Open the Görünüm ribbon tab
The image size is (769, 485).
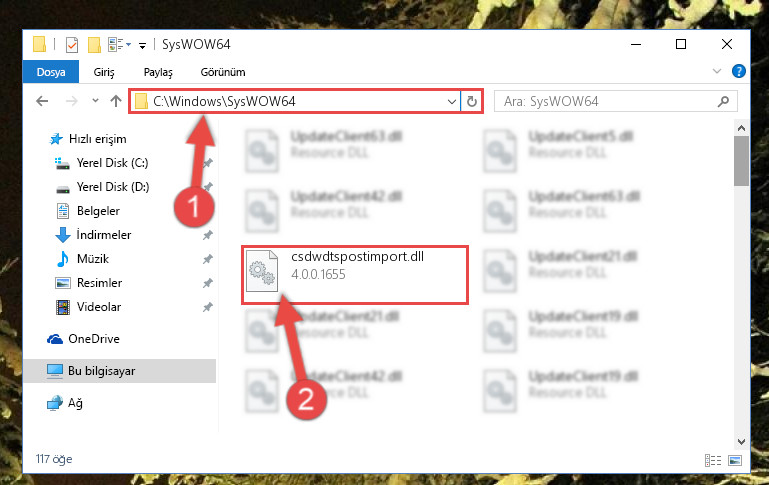[223, 72]
